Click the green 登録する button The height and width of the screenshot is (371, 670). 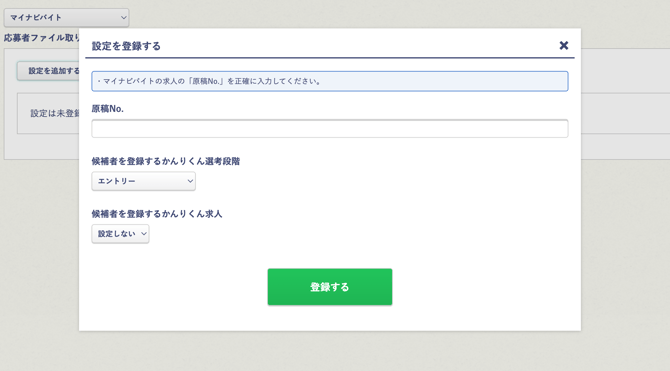(x=329, y=287)
